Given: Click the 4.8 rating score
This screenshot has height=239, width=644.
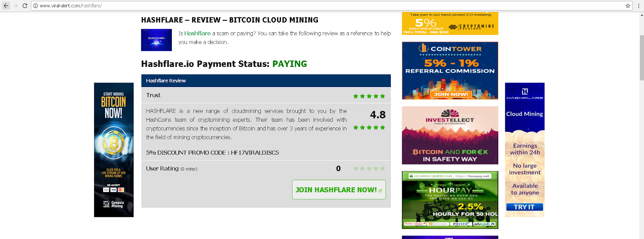Looking at the screenshot, I should 378,115.
